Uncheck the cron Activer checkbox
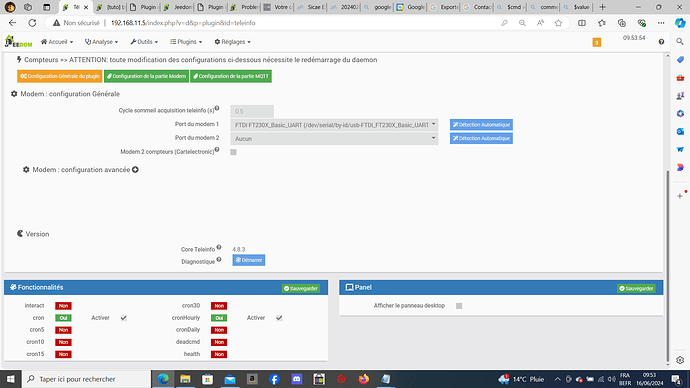 [x=124, y=318]
